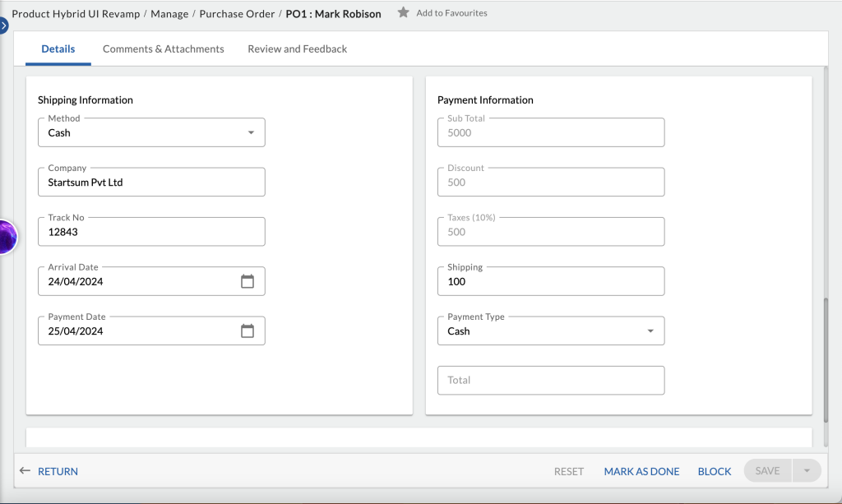Image resolution: width=842 pixels, height=504 pixels.
Task: Open the Purchase Order breadcrumb link
Action: click(237, 13)
